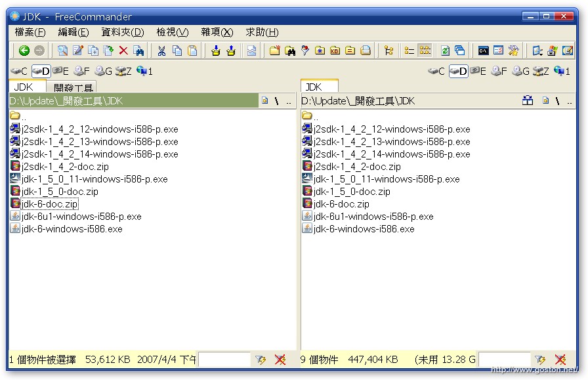Click the move files icon
Viewport: 588px width, 380px height.
pos(108,51)
